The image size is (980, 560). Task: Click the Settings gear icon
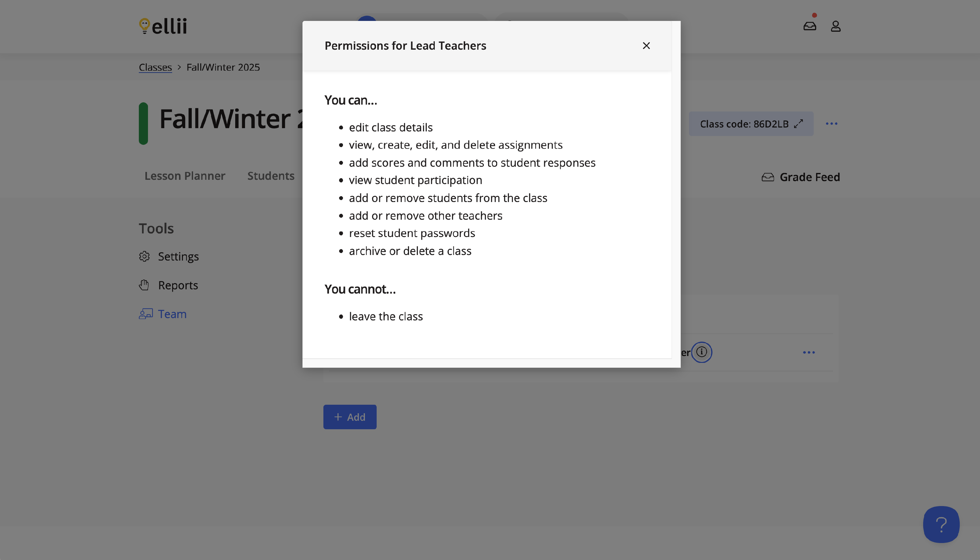pos(144,257)
